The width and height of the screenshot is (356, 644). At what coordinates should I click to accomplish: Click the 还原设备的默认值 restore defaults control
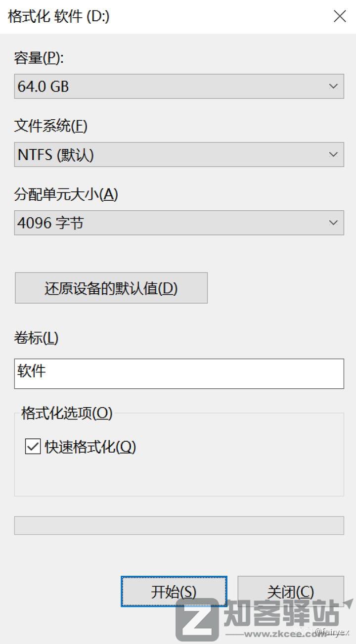[x=111, y=288]
